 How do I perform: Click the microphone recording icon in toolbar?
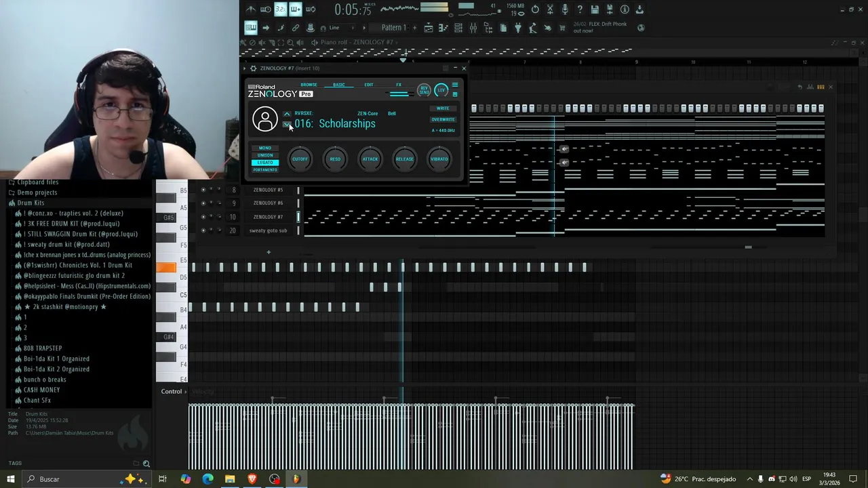point(565,9)
